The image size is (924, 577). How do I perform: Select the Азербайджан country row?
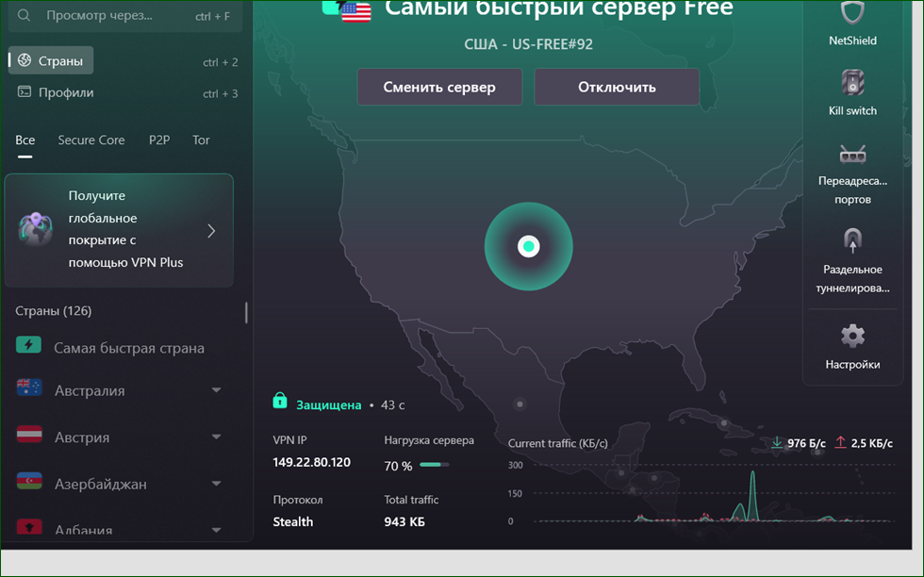(x=119, y=484)
